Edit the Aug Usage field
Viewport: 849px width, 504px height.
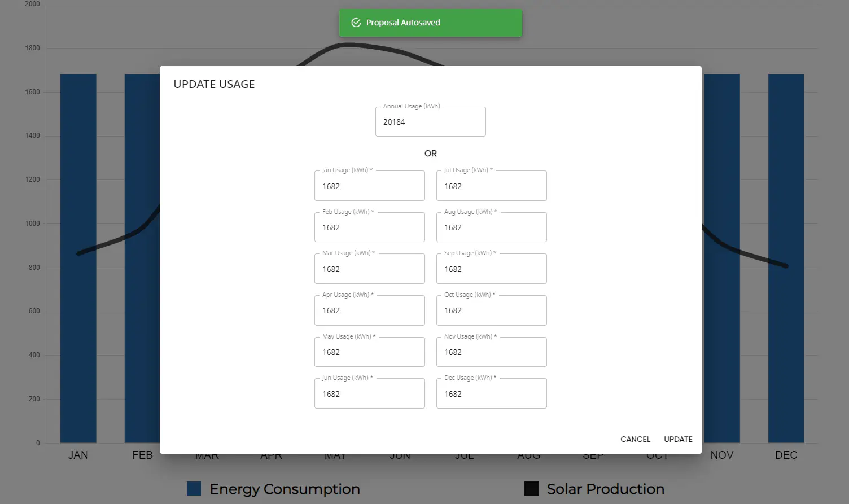[x=491, y=227]
